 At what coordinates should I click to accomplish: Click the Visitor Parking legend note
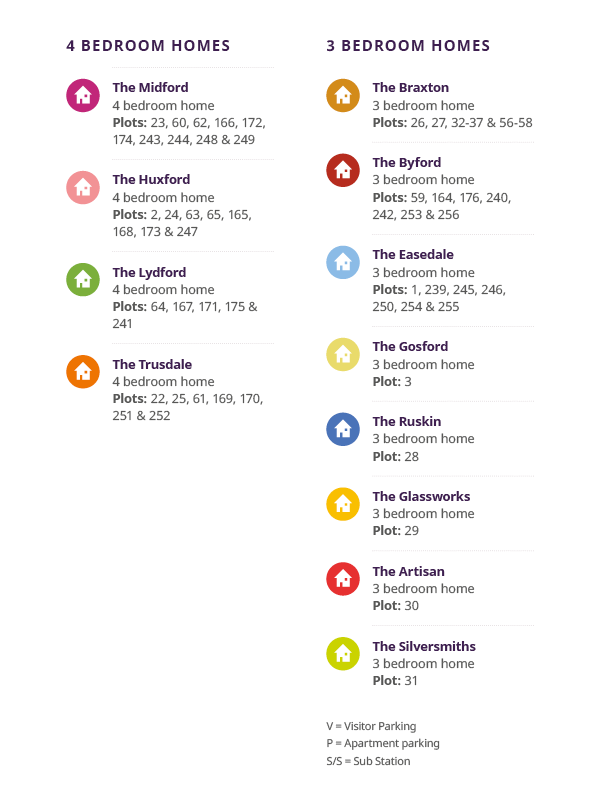[371, 726]
